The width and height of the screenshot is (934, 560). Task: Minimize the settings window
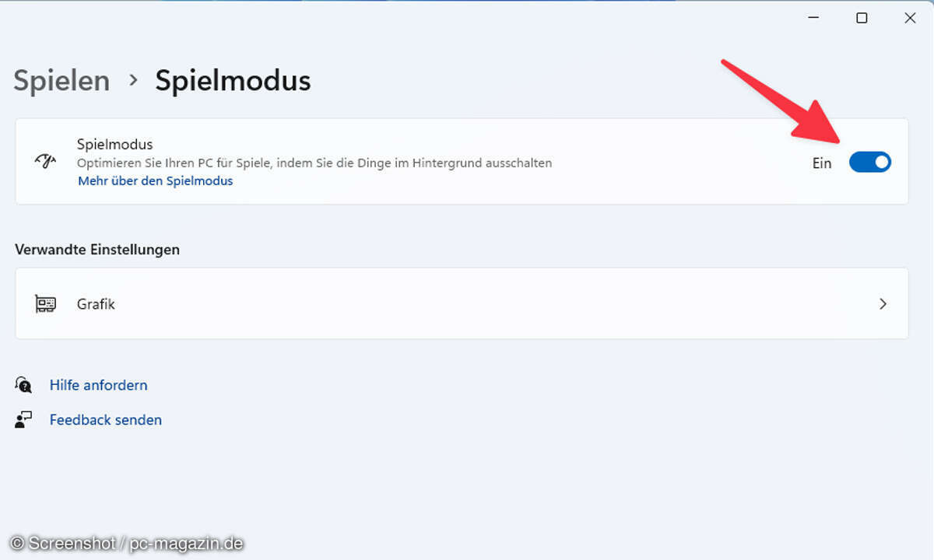813,18
